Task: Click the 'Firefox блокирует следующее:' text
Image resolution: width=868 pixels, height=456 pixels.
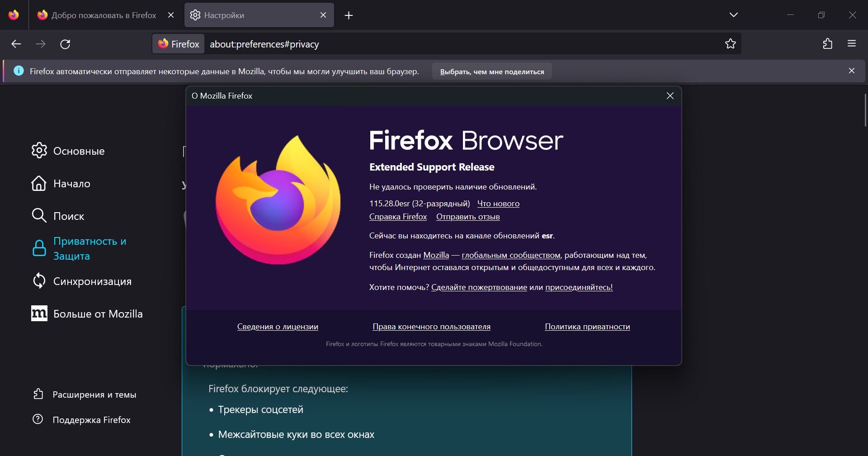Action: 278,389
